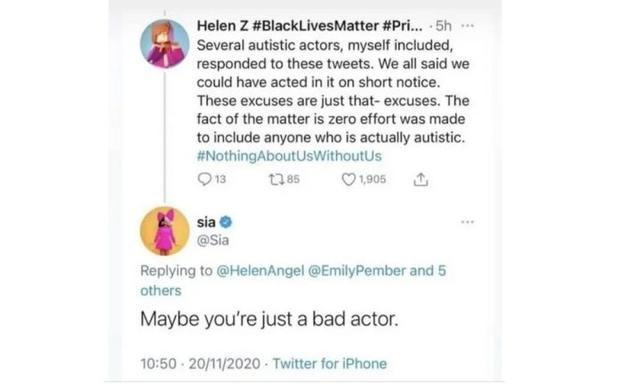Open Helen Z's display name

(x=310, y=26)
